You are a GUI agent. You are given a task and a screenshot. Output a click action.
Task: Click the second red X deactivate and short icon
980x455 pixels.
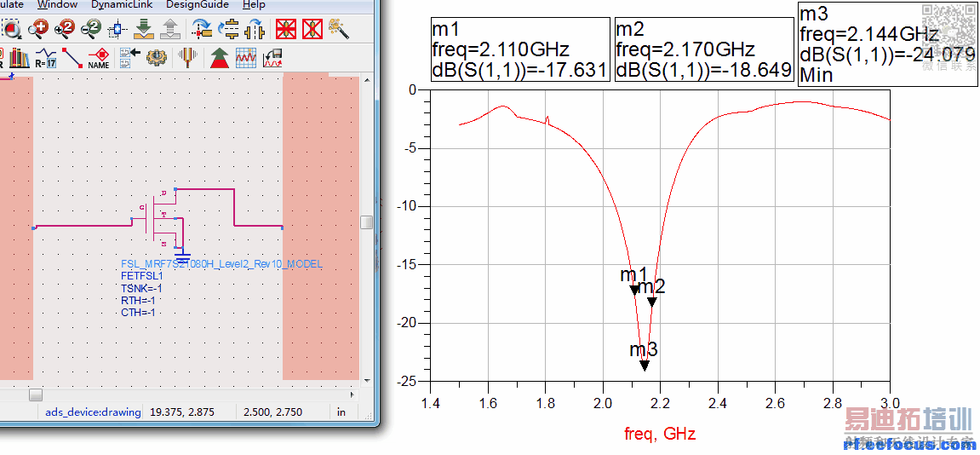click(x=312, y=28)
